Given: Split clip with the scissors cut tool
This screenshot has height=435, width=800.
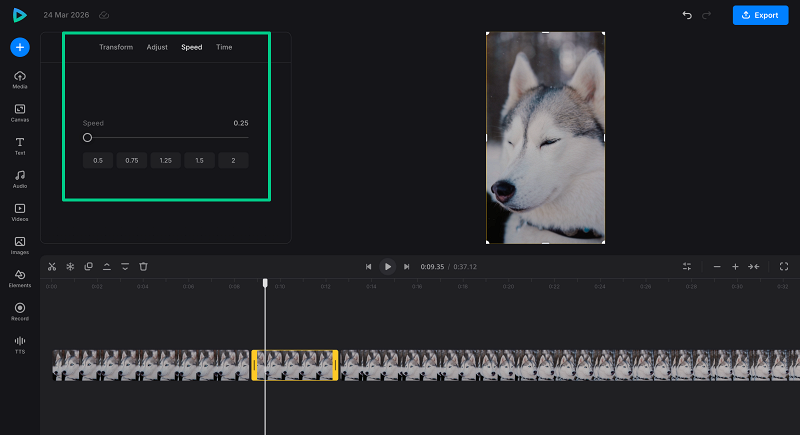Looking at the screenshot, I should 52,267.
